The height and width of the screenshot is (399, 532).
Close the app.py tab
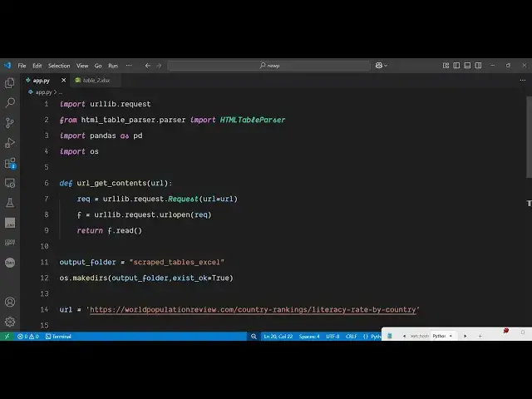(63, 81)
